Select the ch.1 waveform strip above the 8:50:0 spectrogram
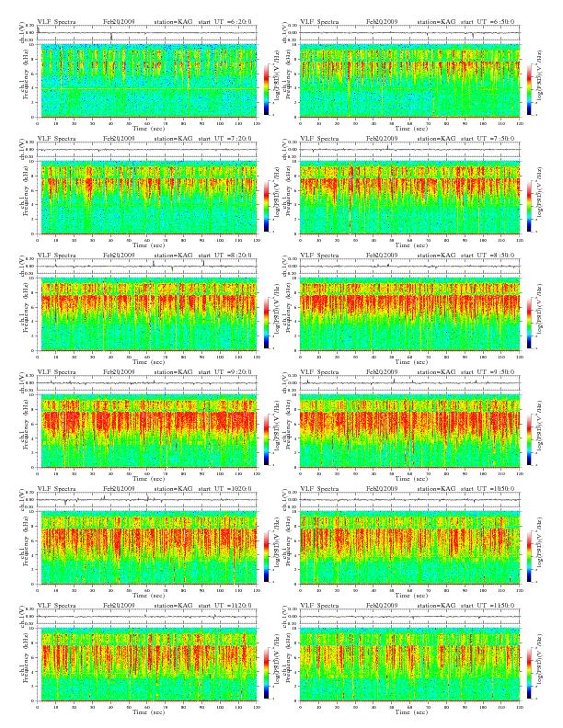Viewport: 563px width, 728px height. point(409,266)
